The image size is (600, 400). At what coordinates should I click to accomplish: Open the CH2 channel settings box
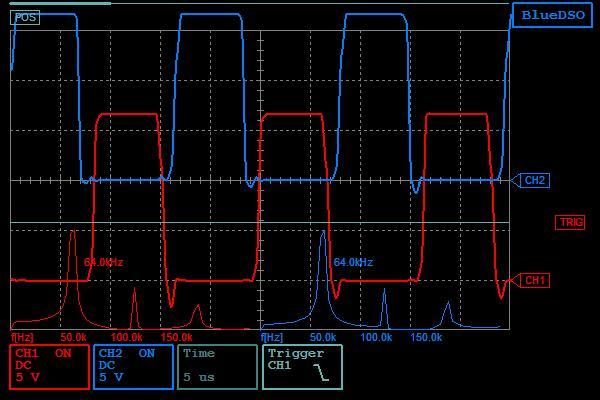click(133, 367)
